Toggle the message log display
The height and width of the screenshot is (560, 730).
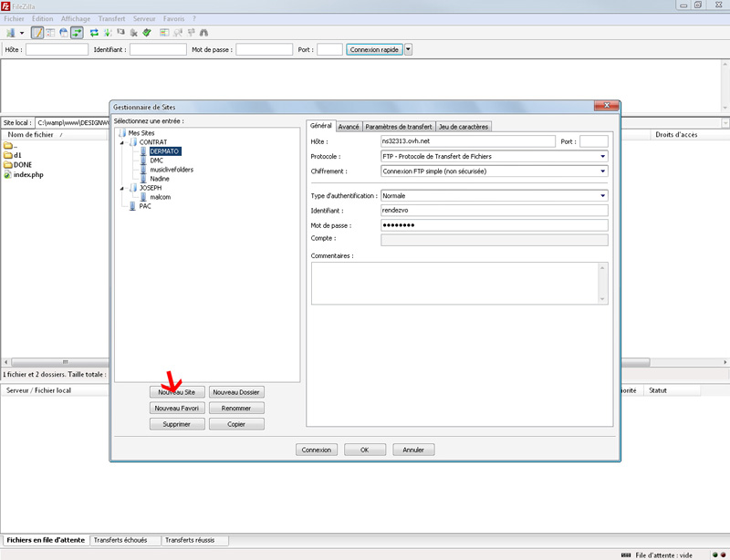[x=37, y=33]
